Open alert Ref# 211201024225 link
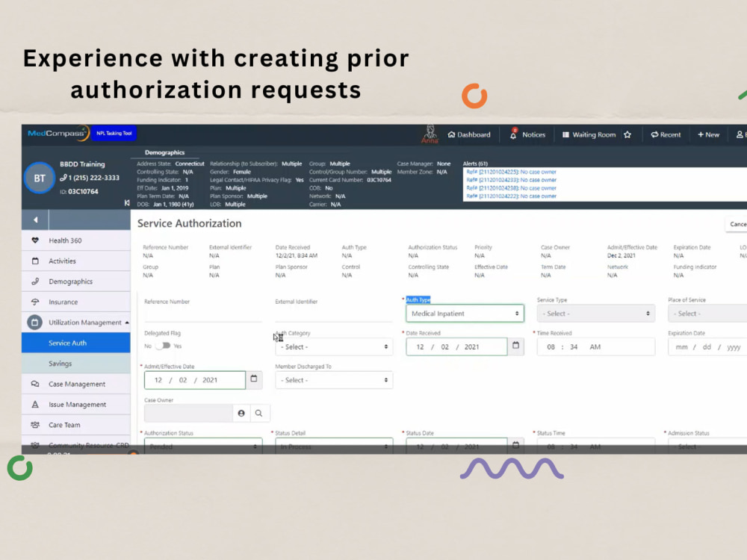 click(511, 172)
